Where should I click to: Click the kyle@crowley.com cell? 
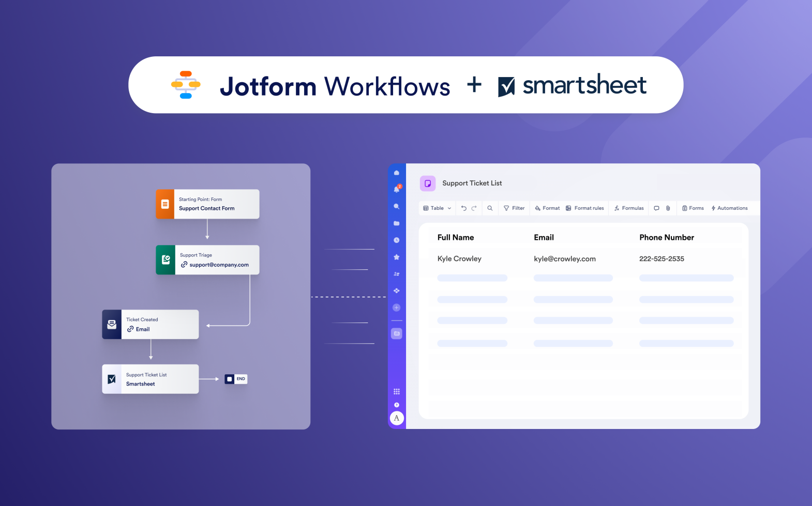pyautogui.click(x=565, y=259)
